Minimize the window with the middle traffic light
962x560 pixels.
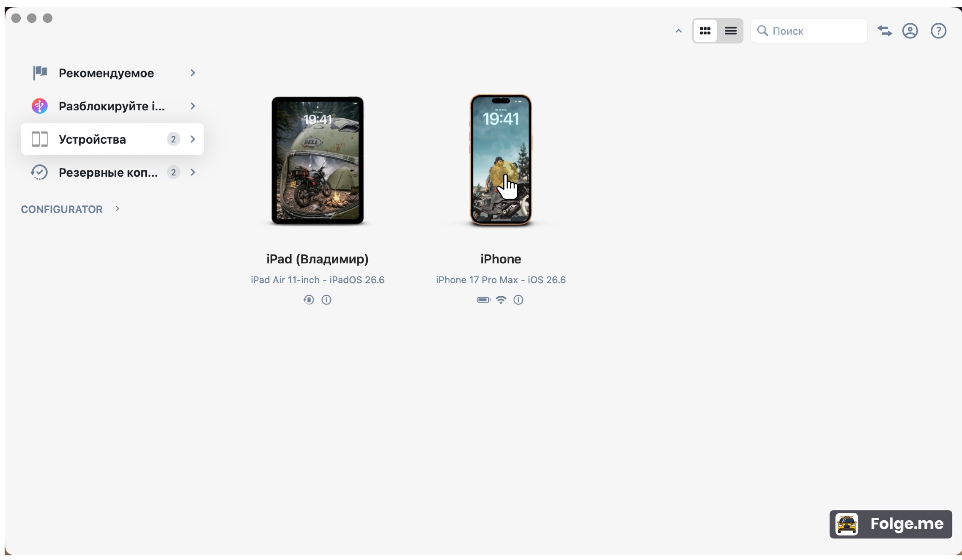tap(32, 18)
